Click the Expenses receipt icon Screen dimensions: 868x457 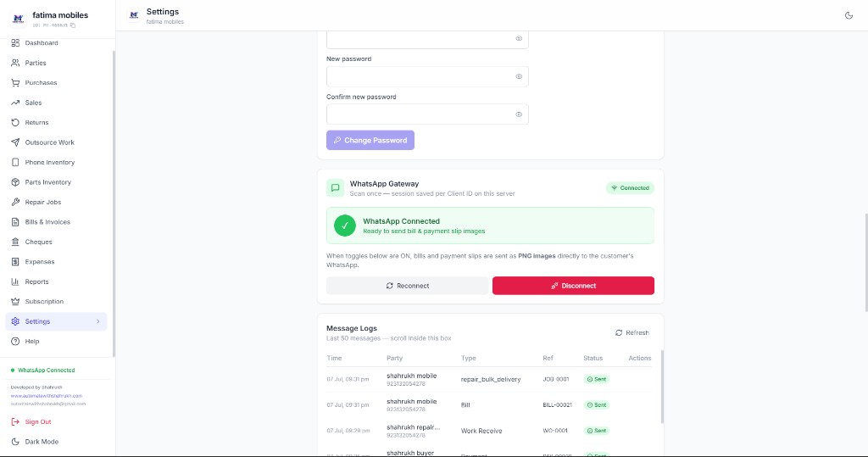15,261
